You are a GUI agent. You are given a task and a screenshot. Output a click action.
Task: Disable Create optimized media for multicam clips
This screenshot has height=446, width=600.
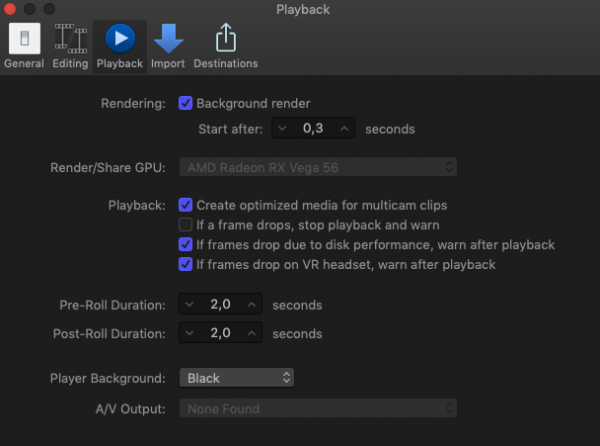[x=185, y=205]
